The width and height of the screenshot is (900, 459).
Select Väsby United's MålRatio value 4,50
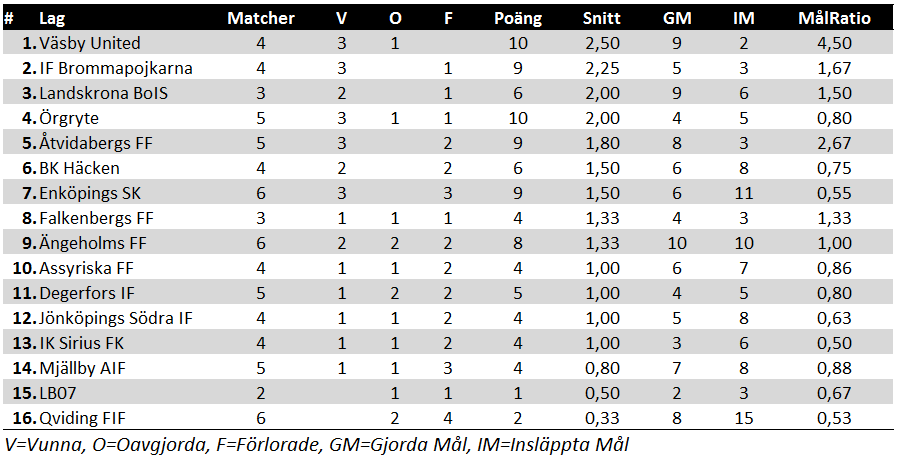tap(834, 43)
